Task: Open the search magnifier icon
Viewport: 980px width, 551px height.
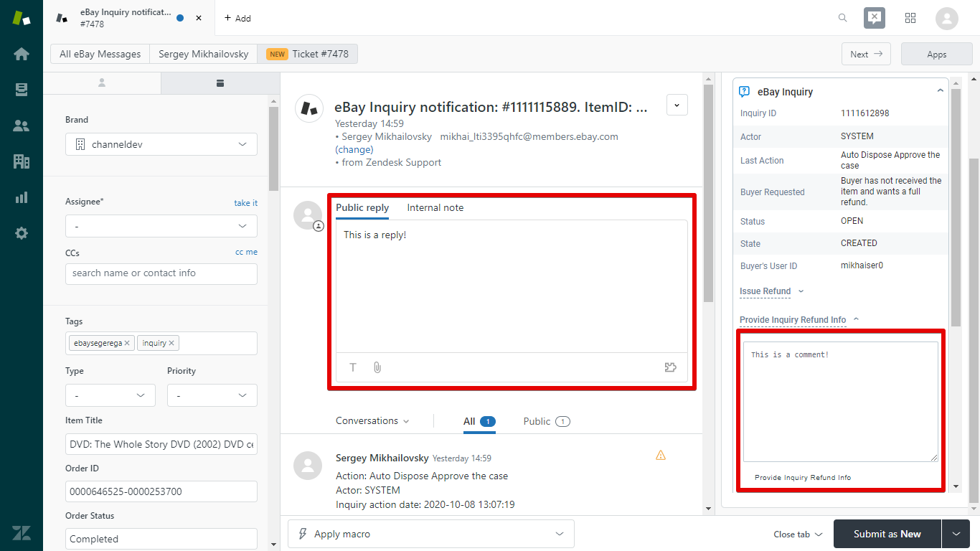Action: pyautogui.click(x=843, y=18)
